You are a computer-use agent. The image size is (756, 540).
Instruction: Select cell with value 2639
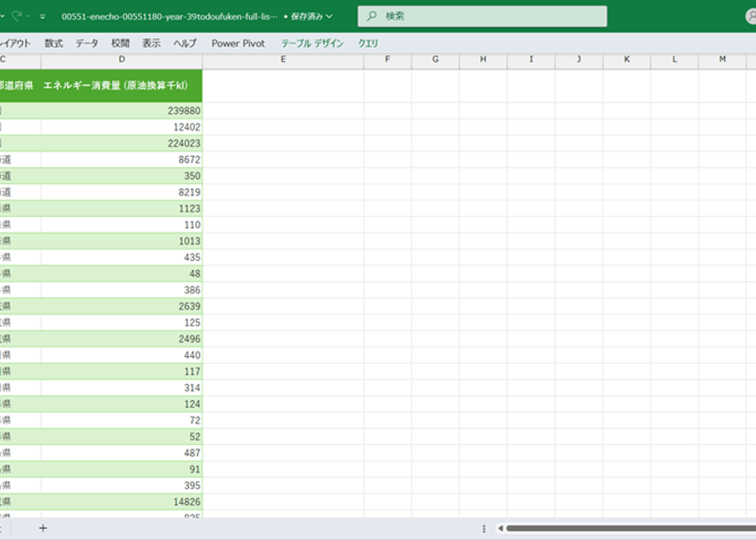(x=121, y=306)
